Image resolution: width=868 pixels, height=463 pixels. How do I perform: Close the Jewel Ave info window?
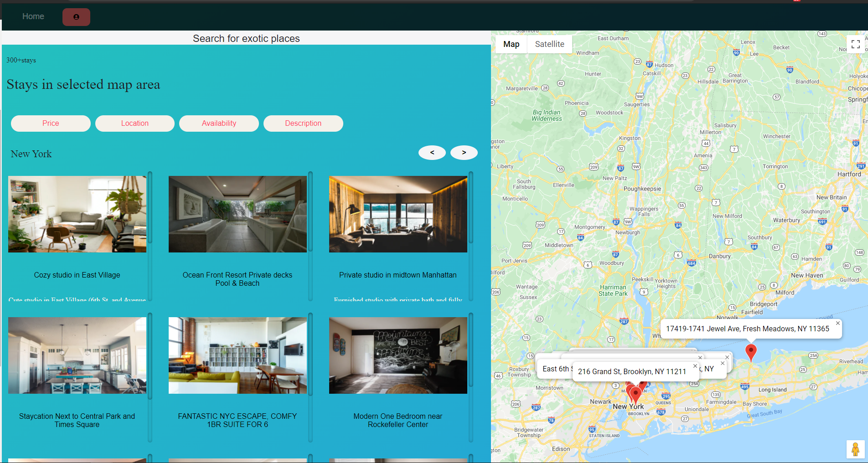click(x=837, y=323)
